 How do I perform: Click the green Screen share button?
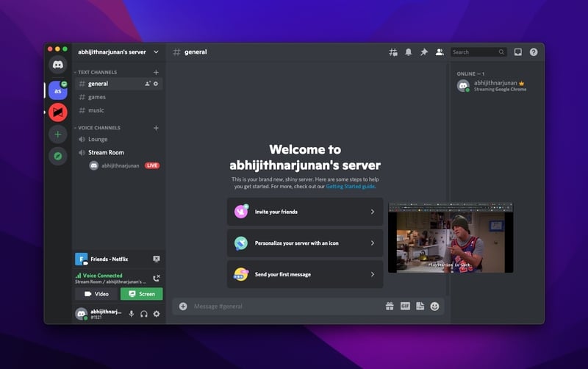pyautogui.click(x=142, y=294)
